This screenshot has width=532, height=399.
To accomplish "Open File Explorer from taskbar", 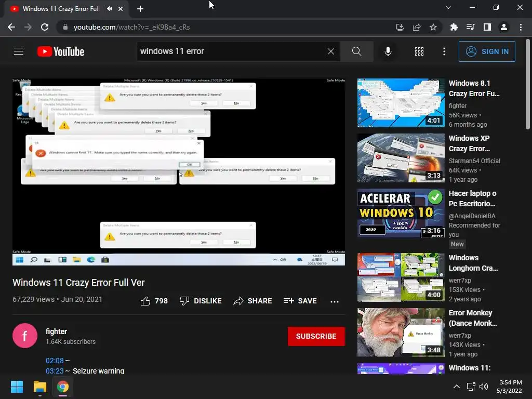I will pyautogui.click(x=39, y=387).
